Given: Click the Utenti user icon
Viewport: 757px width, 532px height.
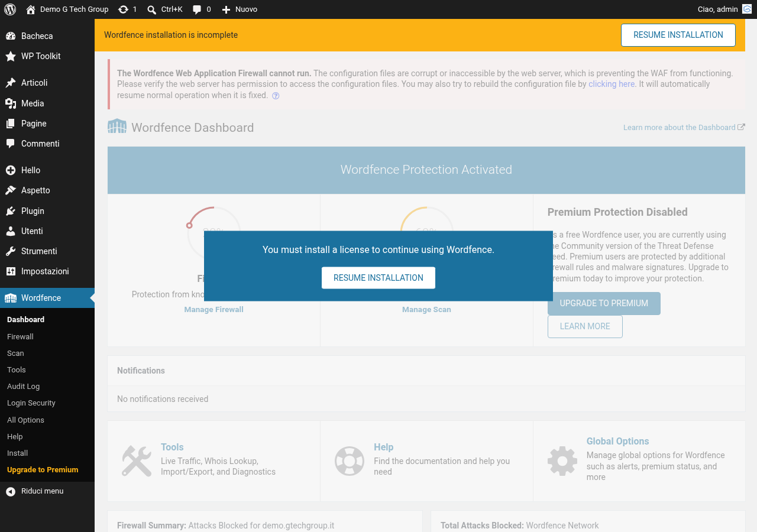Looking at the screenshot, I should (11, 231).
